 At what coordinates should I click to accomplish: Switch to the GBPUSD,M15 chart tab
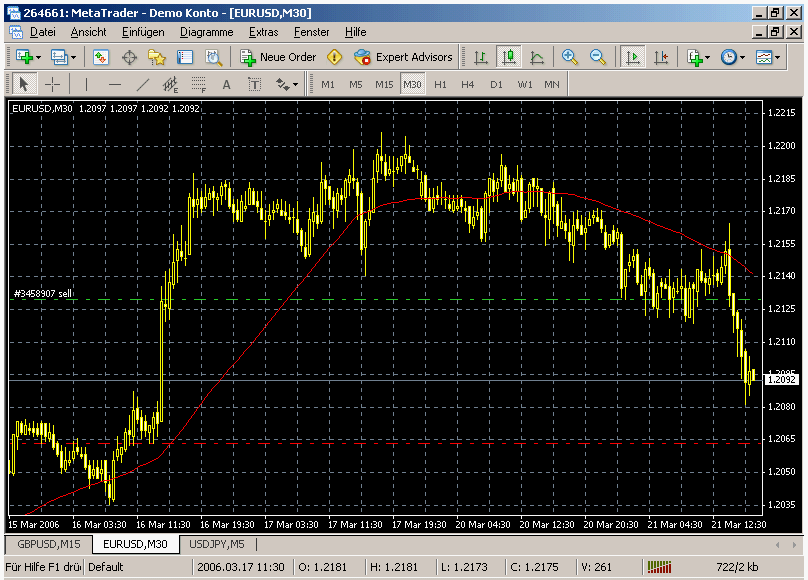coord(48,544)
